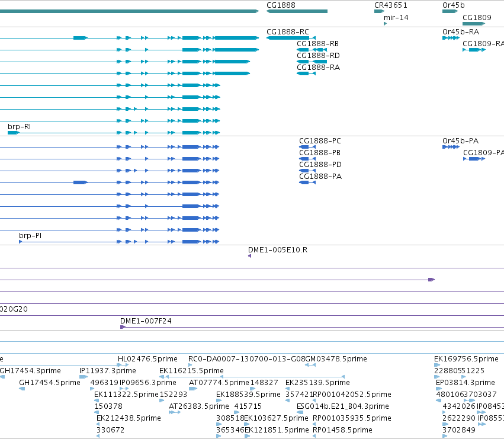
Task: Click EST label 150378
Action: coord(108,406)
